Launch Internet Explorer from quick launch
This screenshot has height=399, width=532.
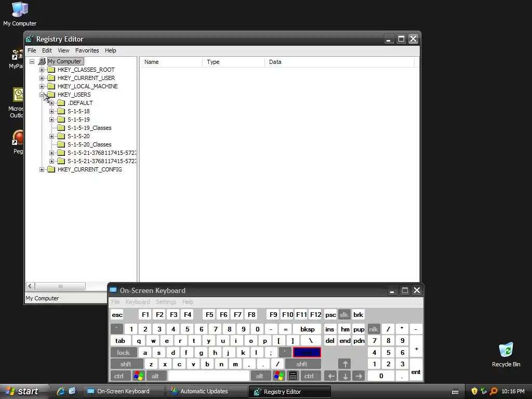coord(61,391)
